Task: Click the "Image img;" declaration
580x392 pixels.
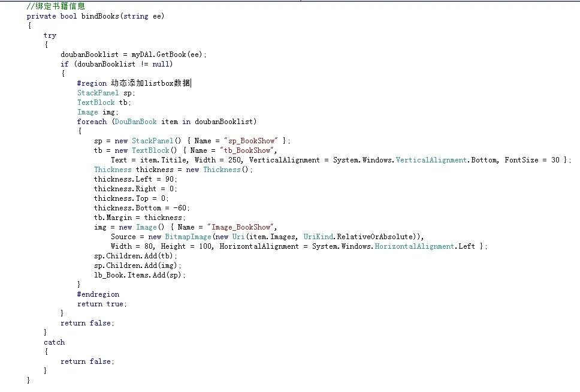Action: [x=98, y=112]
